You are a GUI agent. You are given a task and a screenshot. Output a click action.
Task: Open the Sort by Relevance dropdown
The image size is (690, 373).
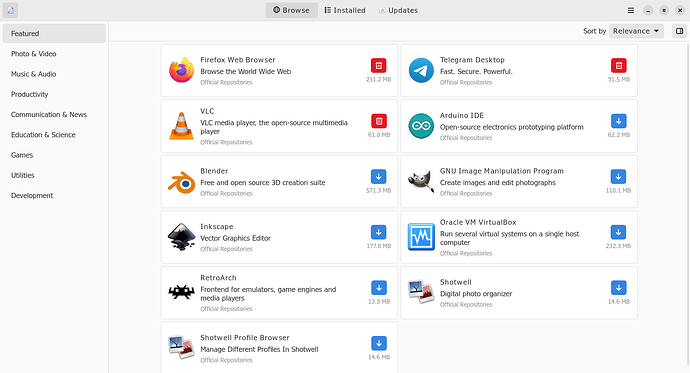(x=636, y=31)
